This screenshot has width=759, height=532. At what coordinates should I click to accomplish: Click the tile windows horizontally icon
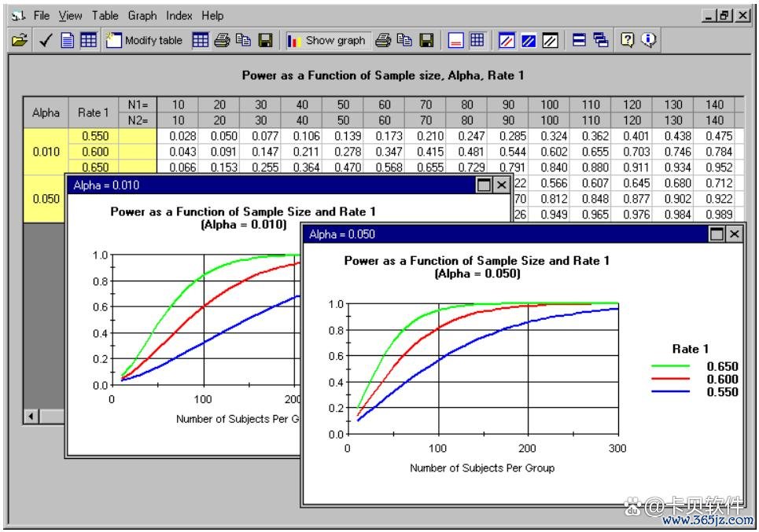pyautogui.click(x=579, y=41)
